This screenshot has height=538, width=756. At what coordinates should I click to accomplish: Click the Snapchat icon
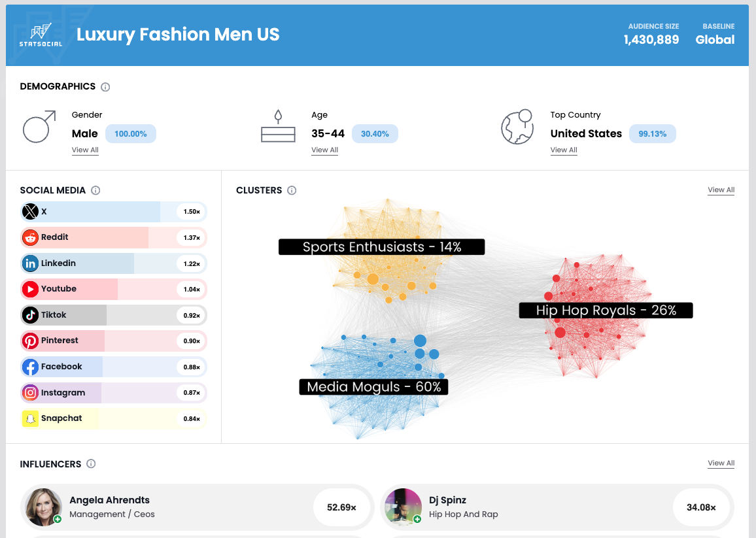pos(30,418)
